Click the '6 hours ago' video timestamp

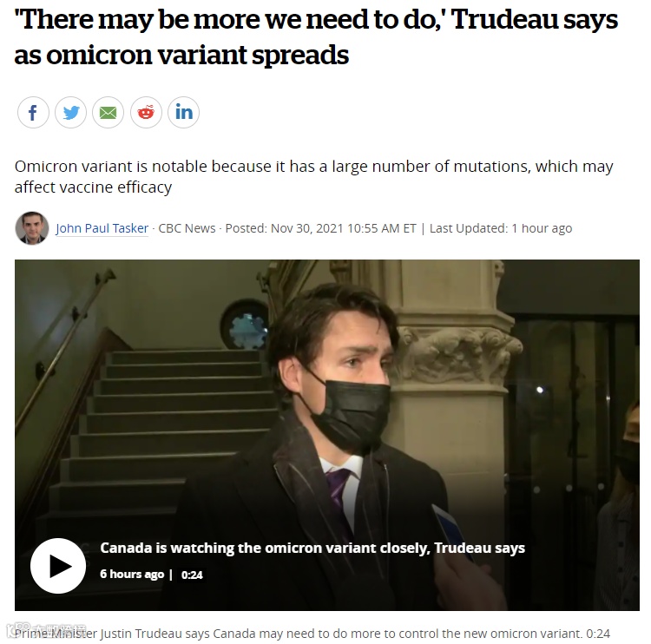pos(132,574)
